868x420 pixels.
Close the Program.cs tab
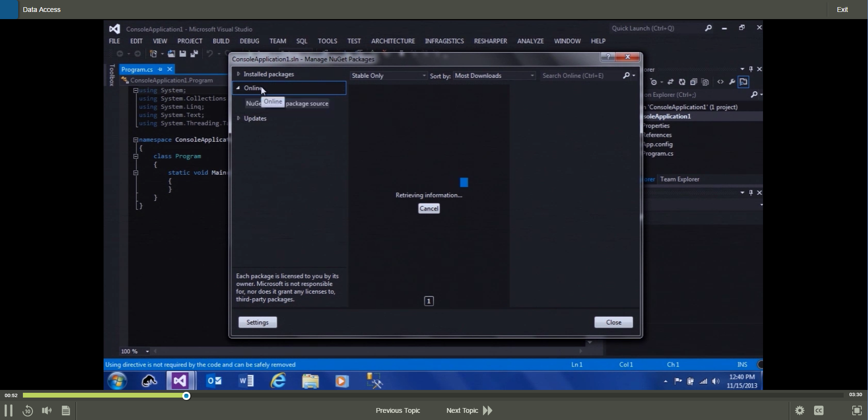pos(169,69)
